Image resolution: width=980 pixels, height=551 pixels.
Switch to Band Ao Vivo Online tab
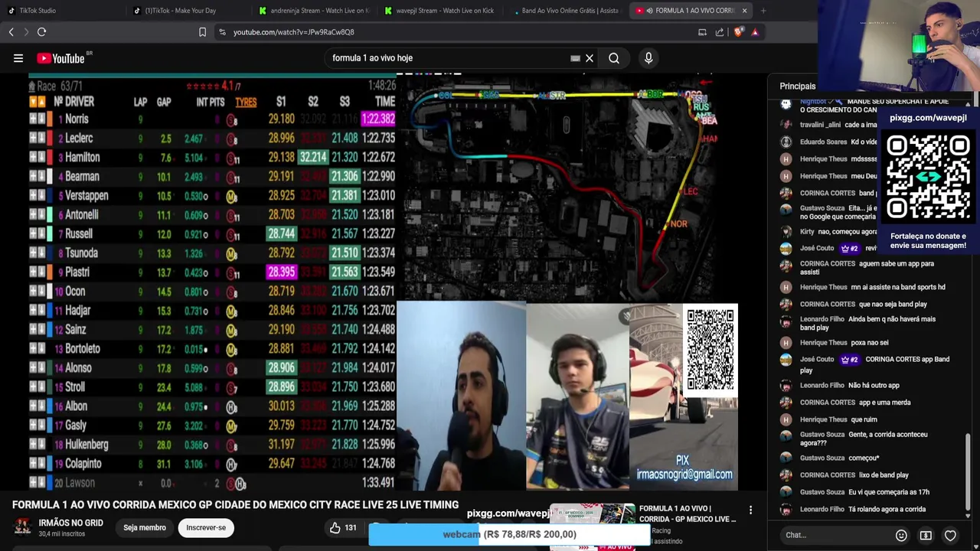tap(565, 11)
